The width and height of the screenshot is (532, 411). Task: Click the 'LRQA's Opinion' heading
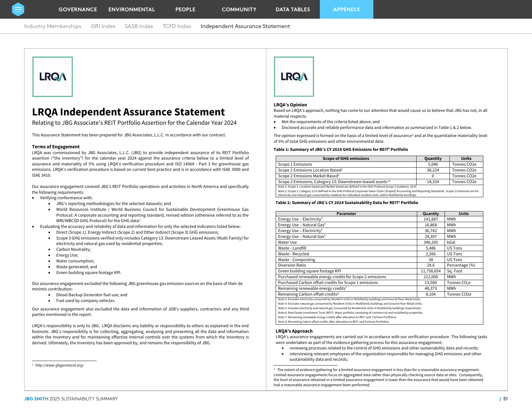(290, 105)
